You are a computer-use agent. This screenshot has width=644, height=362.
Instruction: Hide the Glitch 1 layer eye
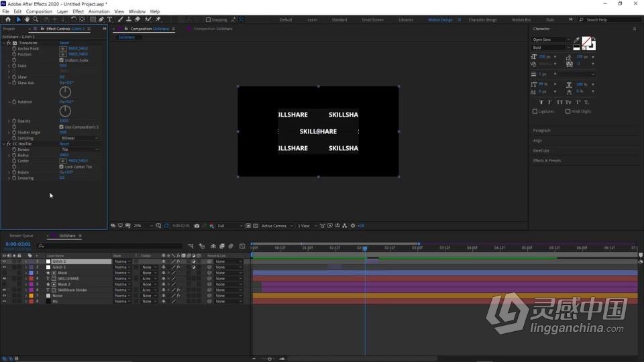(x=4, y=267)
